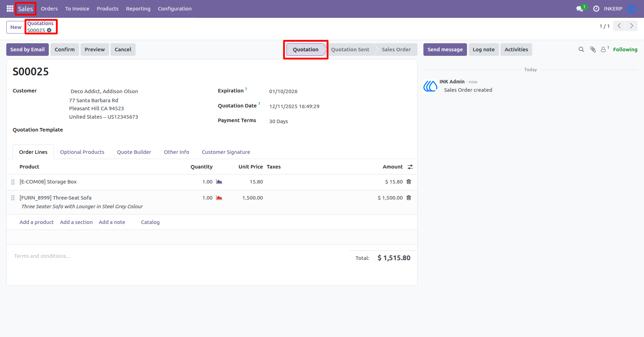This screenshot has height=337, width=644.
Task: Open the activities clock icon in navbar
Action: click(596, 9)
